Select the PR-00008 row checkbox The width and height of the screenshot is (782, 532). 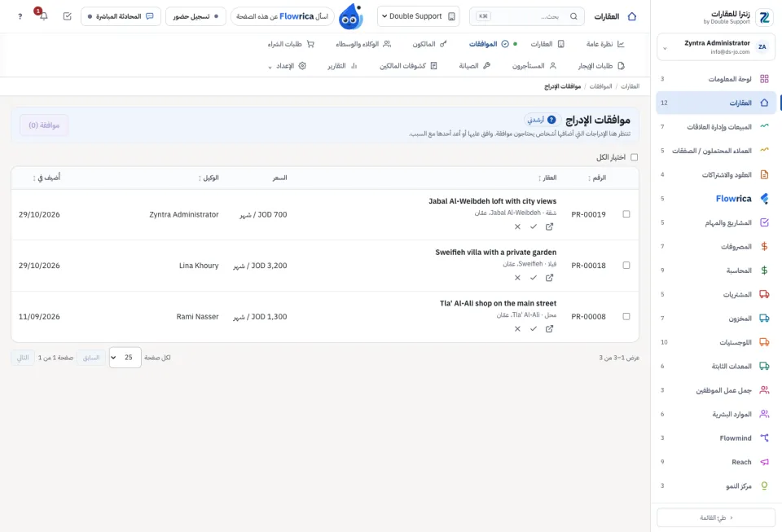click(626, 316)
